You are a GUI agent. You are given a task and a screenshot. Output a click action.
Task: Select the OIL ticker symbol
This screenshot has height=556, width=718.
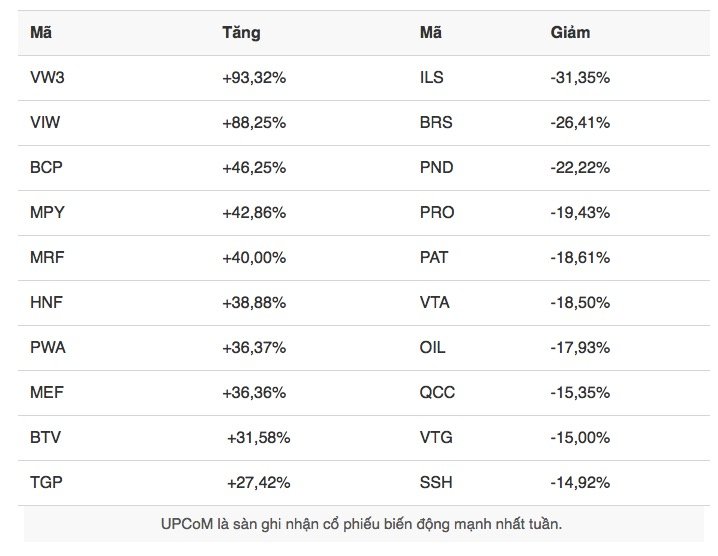coord(433,347)
